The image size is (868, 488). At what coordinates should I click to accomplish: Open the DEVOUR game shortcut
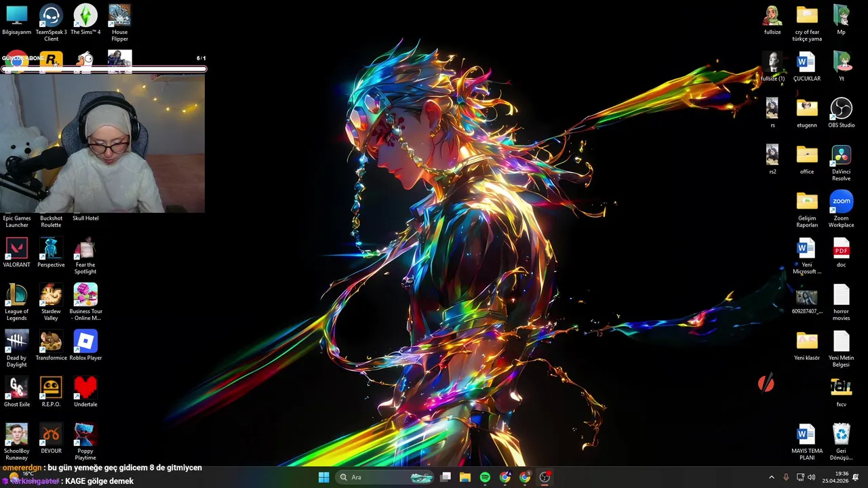[x=51, y=439]
